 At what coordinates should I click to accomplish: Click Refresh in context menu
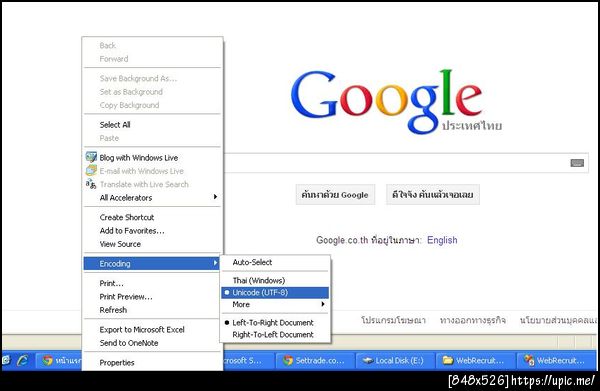coord(152,310)
